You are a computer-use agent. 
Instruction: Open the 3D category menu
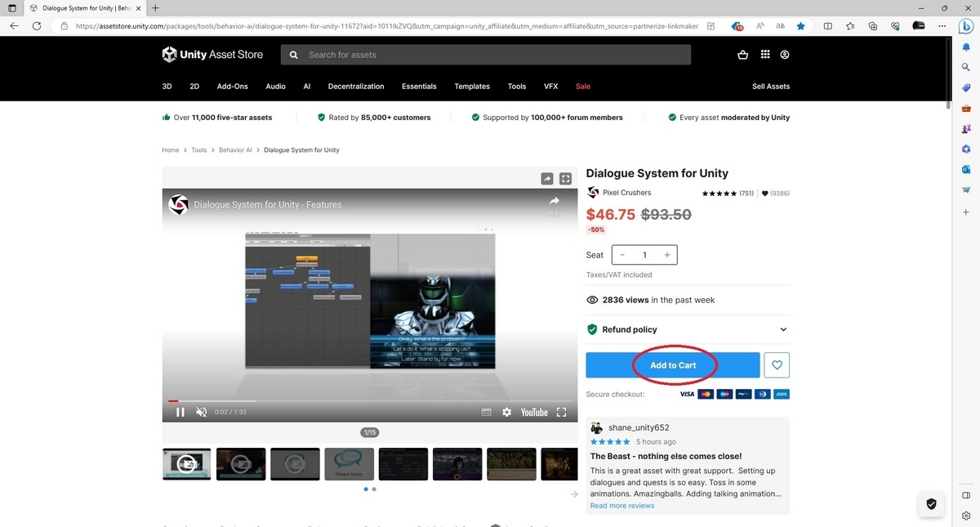[x=167, y=87]
